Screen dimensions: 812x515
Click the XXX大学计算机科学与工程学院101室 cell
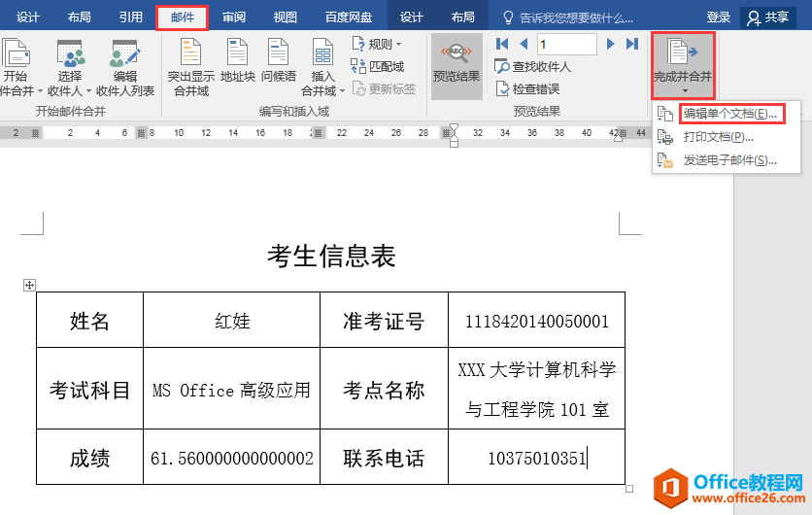tap(536, 389)
